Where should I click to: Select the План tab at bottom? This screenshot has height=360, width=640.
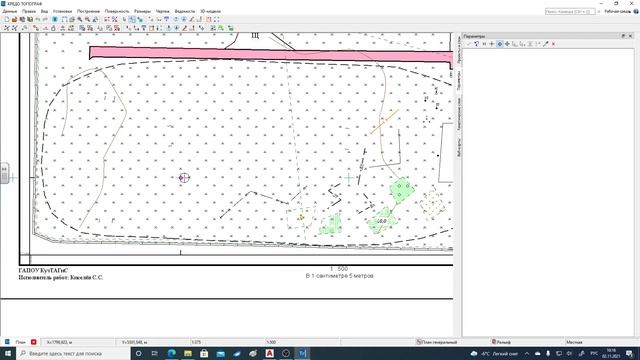point(20,342)
